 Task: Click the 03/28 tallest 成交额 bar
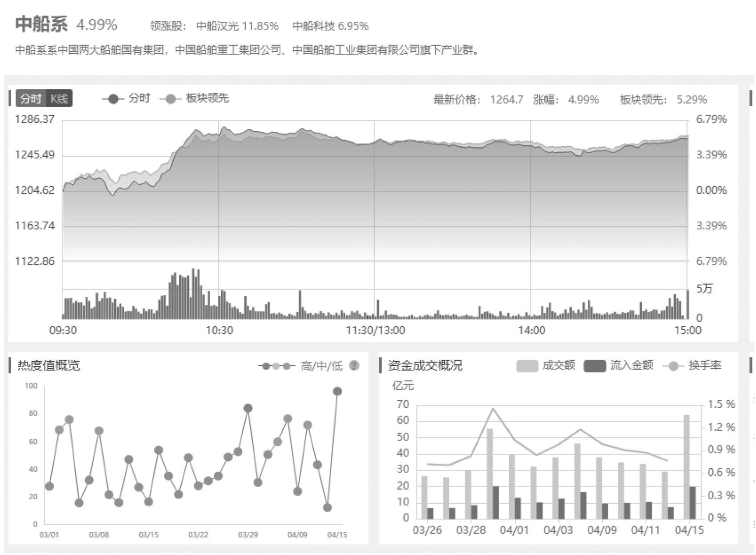coord(490,474)
